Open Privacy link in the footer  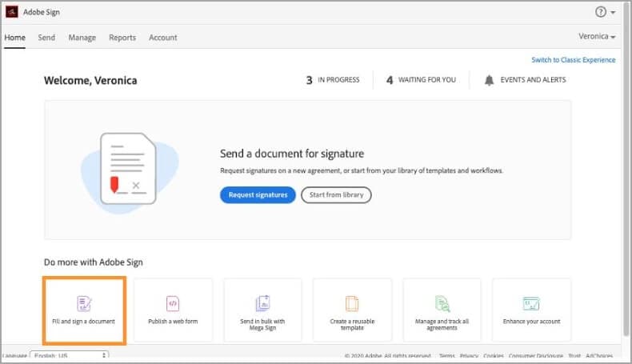pos(469,356)
